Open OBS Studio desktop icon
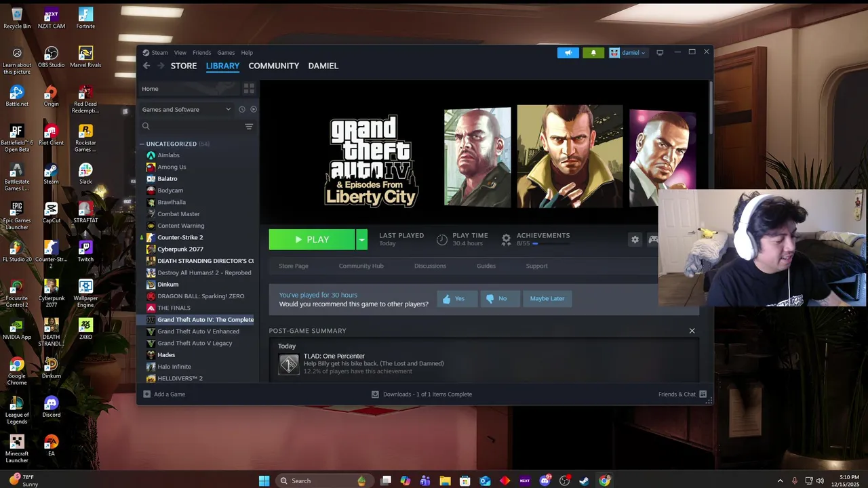 pyautogui.click(x=51, y=58)
